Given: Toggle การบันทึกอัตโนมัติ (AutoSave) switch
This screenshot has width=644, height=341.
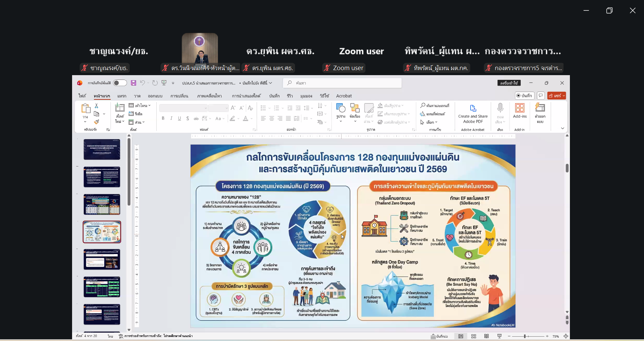Looking at the screenshot, I should tap(120, 83).
